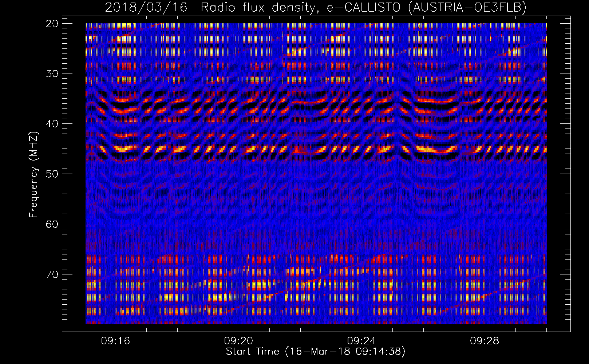Click the '20' frequency tick label
Screen dimensions: 589x364
tap(52, 24)
